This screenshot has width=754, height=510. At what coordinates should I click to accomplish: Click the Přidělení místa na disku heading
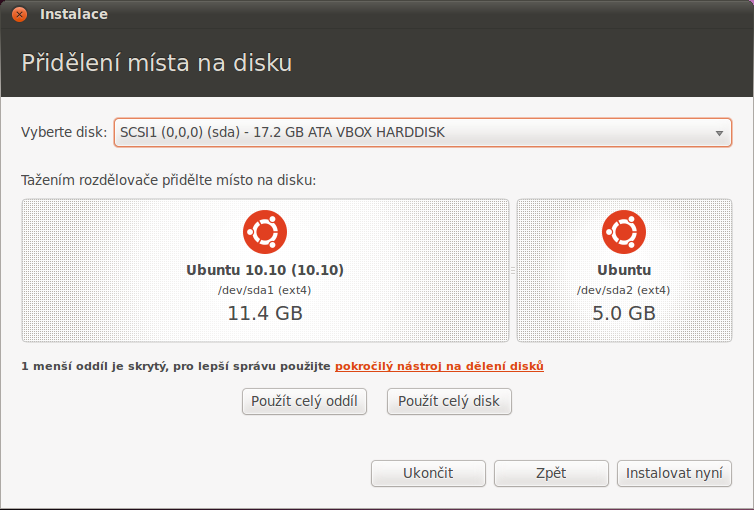click(157, 63)
